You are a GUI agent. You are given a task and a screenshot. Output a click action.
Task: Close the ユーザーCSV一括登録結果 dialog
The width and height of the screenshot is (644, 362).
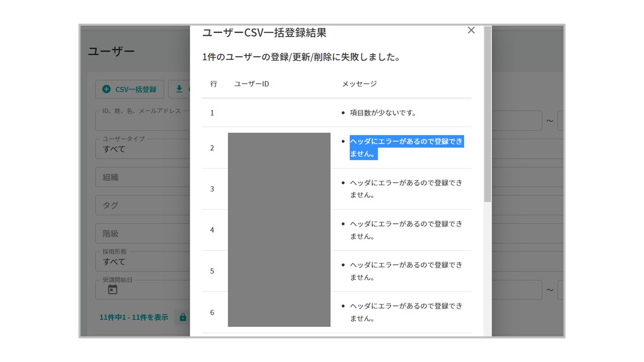click(x=471, y=31)
